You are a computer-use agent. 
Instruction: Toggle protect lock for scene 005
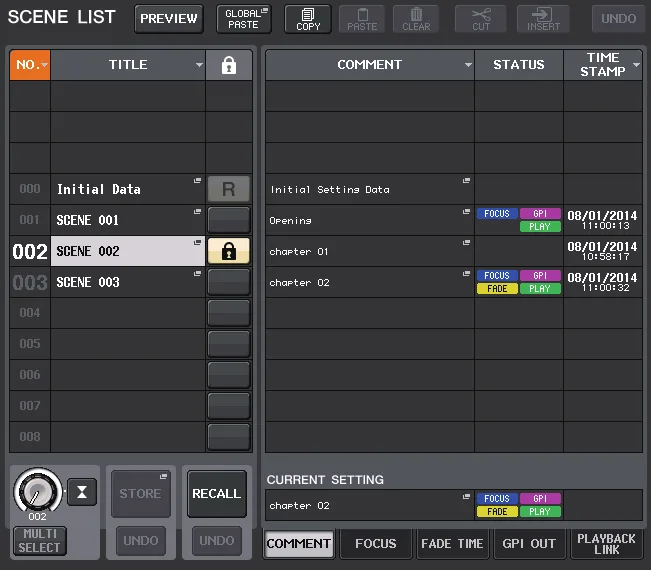click(229, 344)
